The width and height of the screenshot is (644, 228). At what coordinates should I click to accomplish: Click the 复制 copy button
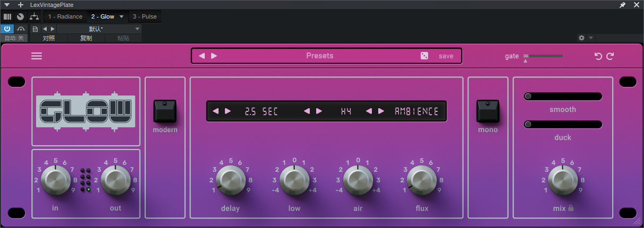(86, 38)
